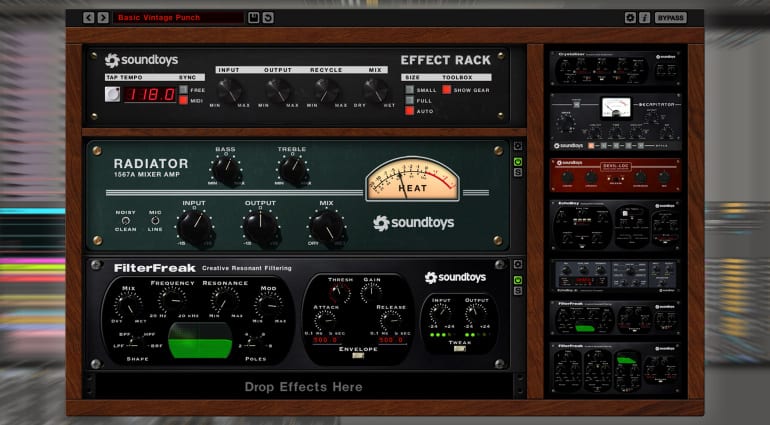Toggle the Radiator green power button
This screenshot has width=770, height=425.
pos(518,160)
